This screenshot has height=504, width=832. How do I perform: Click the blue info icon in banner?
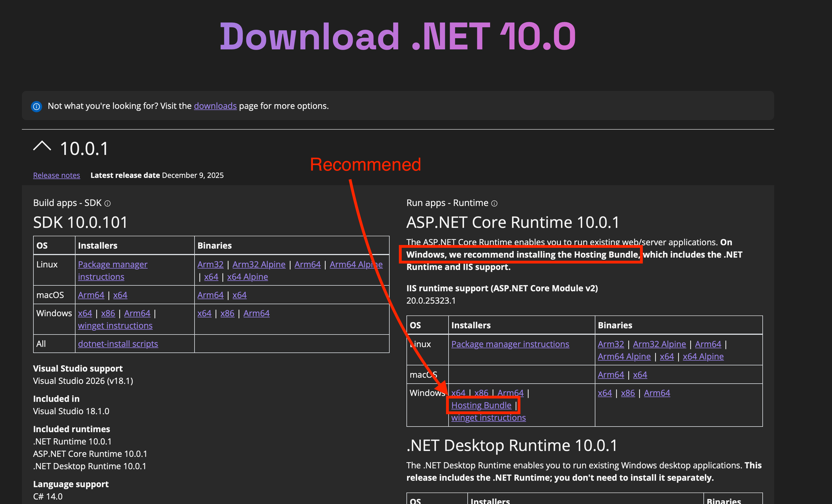(36, 106)
